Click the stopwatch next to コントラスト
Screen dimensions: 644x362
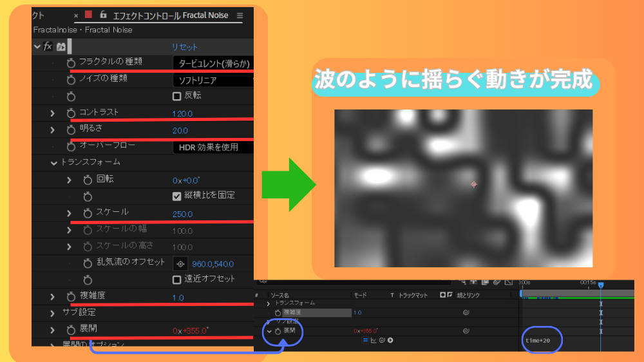coord(71,113)
